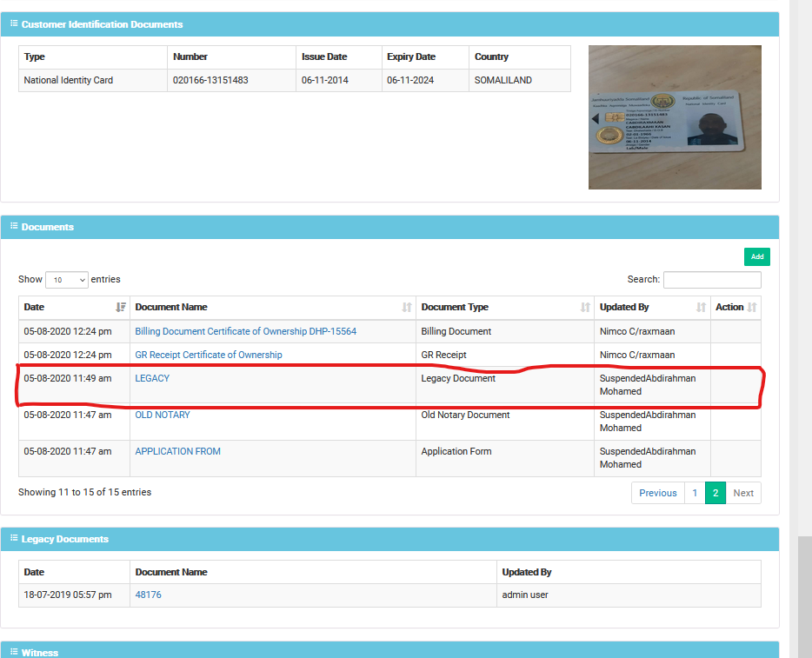Select ID number 020166-13151483 cell

click(231, 80)
